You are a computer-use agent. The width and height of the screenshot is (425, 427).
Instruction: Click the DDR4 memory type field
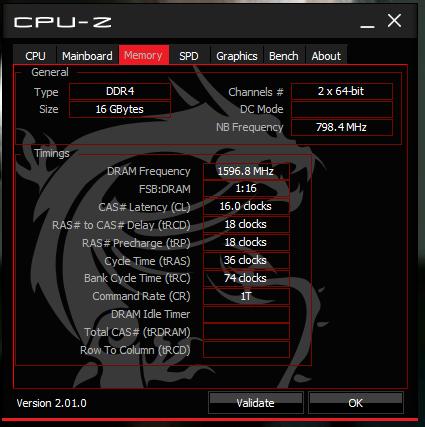pos(120,91)
